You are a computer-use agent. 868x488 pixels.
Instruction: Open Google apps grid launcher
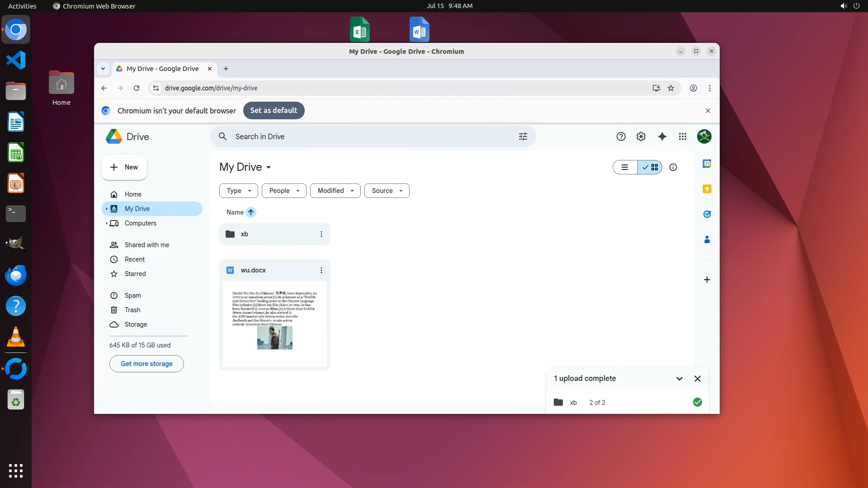coord(683,136)
